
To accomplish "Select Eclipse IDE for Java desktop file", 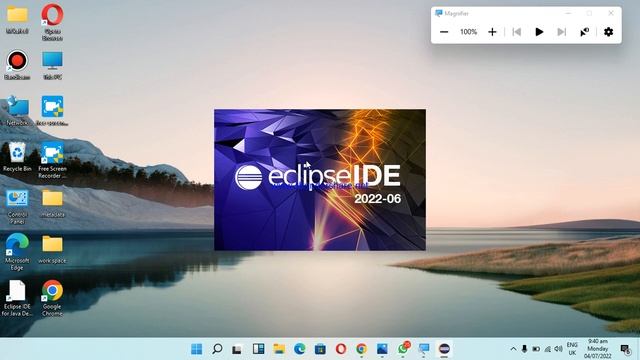I will [17, 298].
